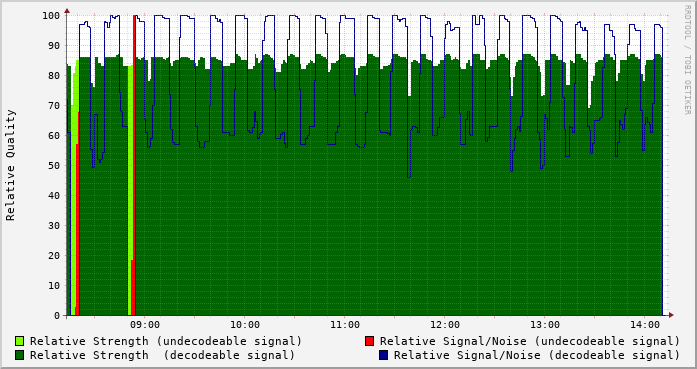The width and height of the screenshot is (697, 369).
Task: Select the 'Relative Strength (decodeable signal)' legend label
Action: click(162, 355)
